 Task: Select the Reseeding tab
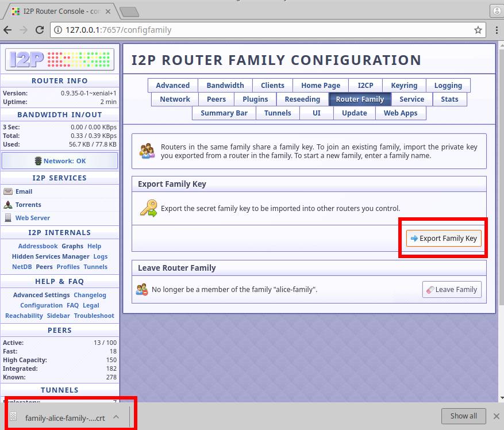302,99
